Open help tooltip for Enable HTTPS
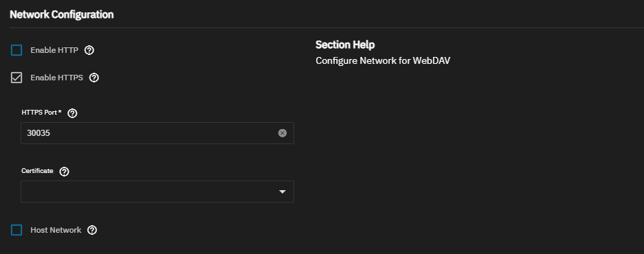644x254 pixels. click(x=94, y=78)
